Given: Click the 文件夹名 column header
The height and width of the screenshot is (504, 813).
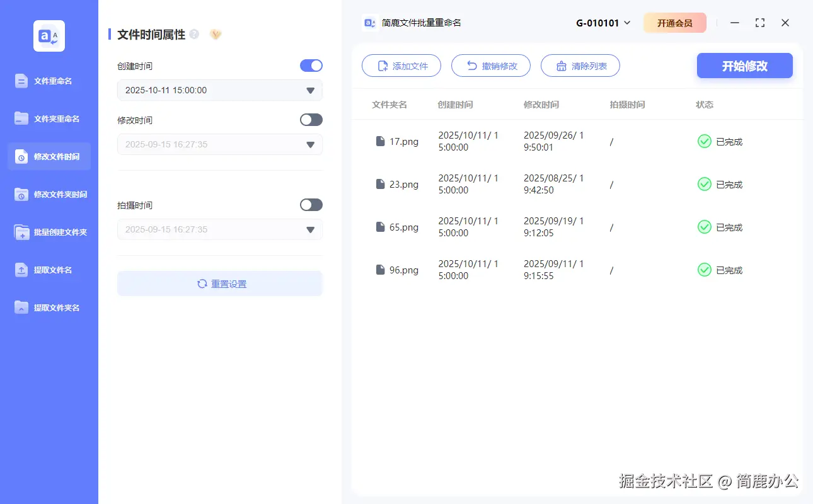Looking at the screenshot, I should coord(389,105).
